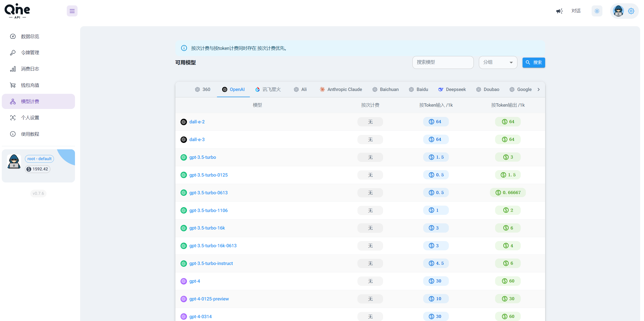The width and height of the screenshot is (644, 321).
Task: Click the purple icon beside gpt-4
Action: [184, 281]
